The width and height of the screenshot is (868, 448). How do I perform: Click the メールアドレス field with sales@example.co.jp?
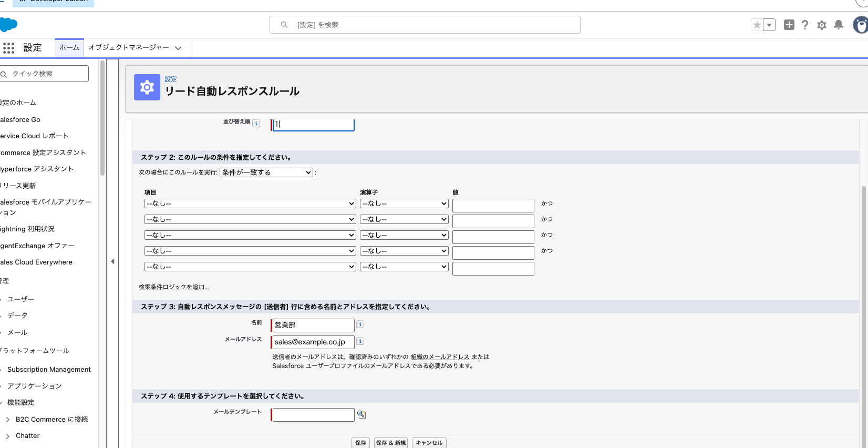coord(313,342)
